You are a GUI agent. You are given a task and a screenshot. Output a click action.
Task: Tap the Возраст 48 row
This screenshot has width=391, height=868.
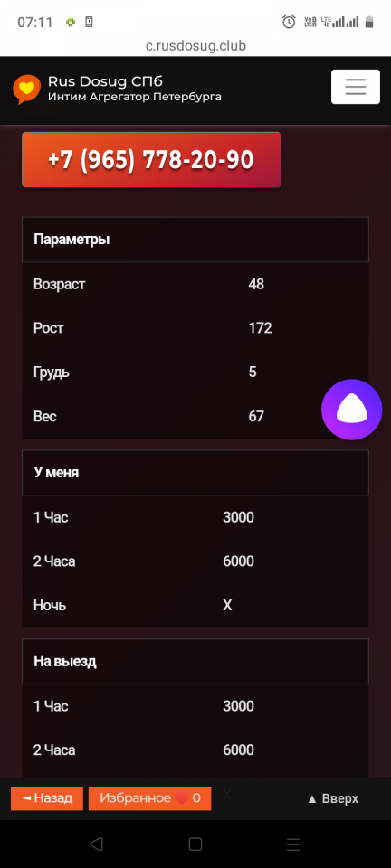[195, 285]
